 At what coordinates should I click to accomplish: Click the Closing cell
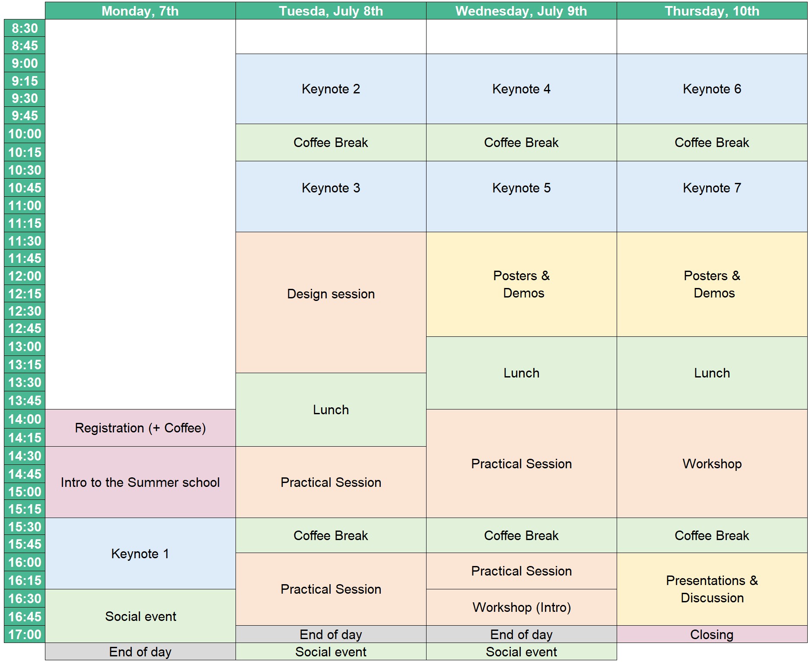coord(712,634)
